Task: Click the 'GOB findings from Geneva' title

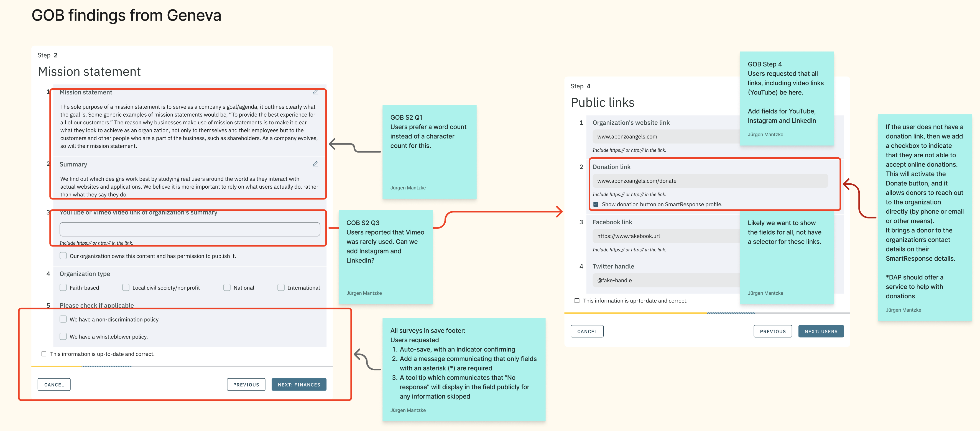Action: coord(126,16)
